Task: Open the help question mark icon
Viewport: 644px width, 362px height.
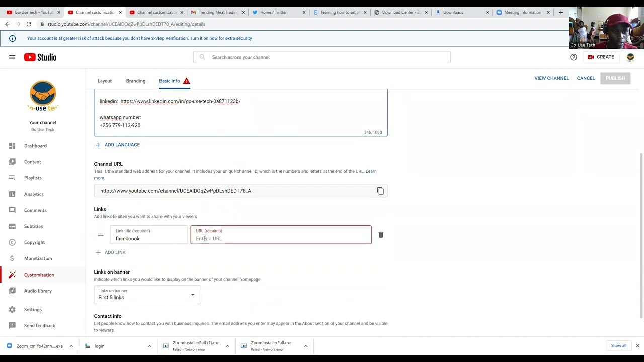Action: pos(574,57)
